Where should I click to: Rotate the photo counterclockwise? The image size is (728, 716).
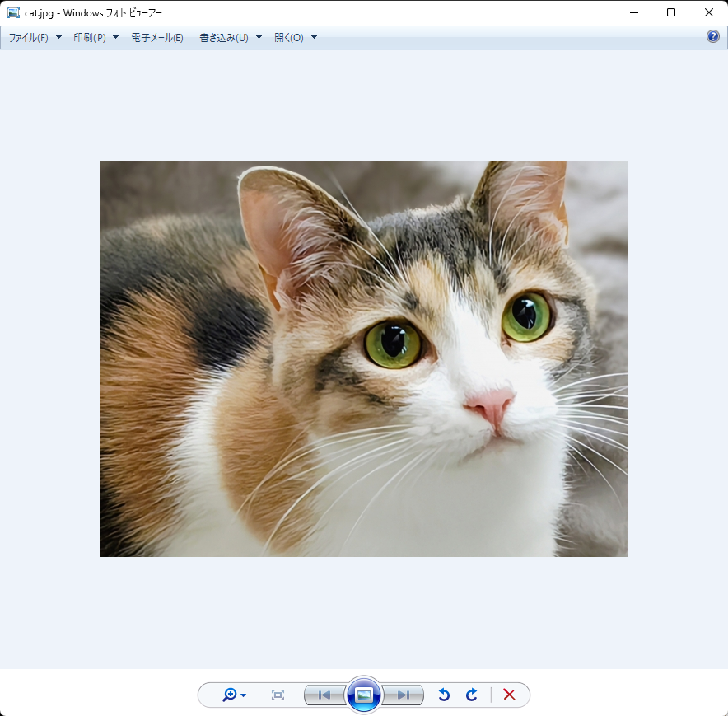pos(443,695)
